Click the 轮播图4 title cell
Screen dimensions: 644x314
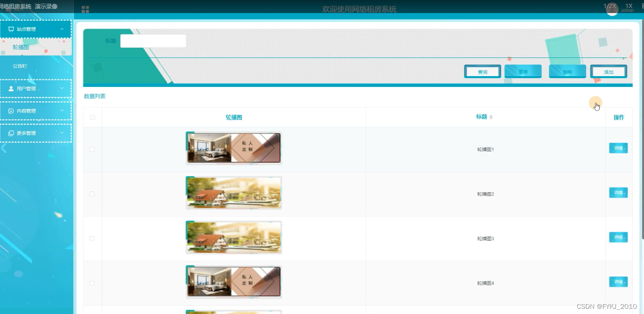485,283
